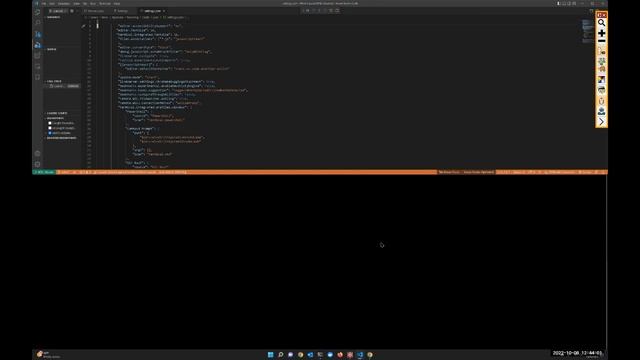The height and width of the screenshot is (360, 640).
Task: Toggle the Uncaught Exceptions breakpoint checkbox
Action: [x=50, y=128]
